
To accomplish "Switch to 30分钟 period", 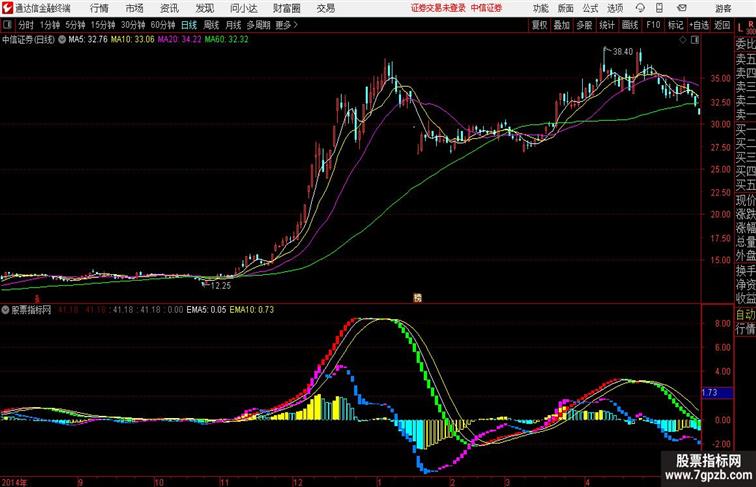I will tap(133, 25).
